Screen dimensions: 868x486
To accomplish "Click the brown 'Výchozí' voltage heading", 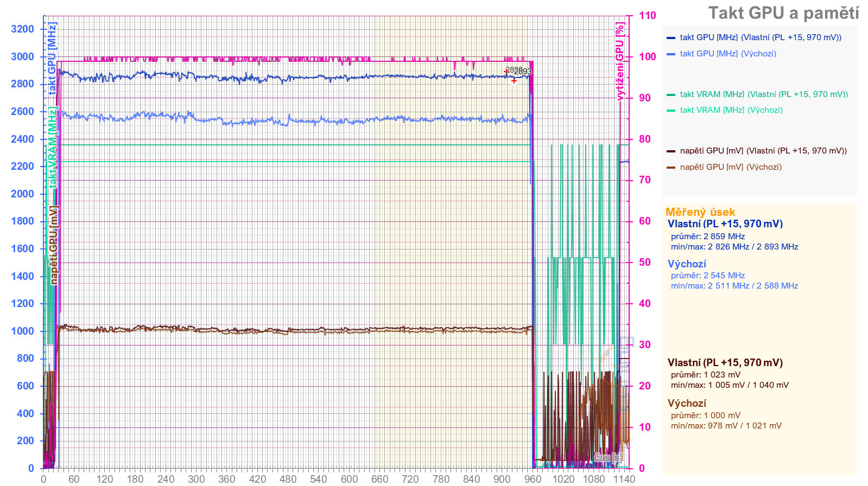I will click(687, 404).
